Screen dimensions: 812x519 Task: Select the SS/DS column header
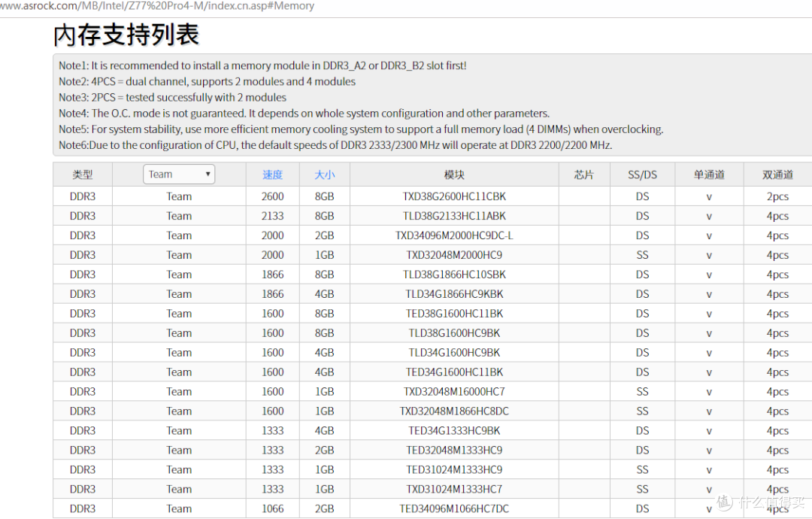pyautogui.click(x=642, y=175)
